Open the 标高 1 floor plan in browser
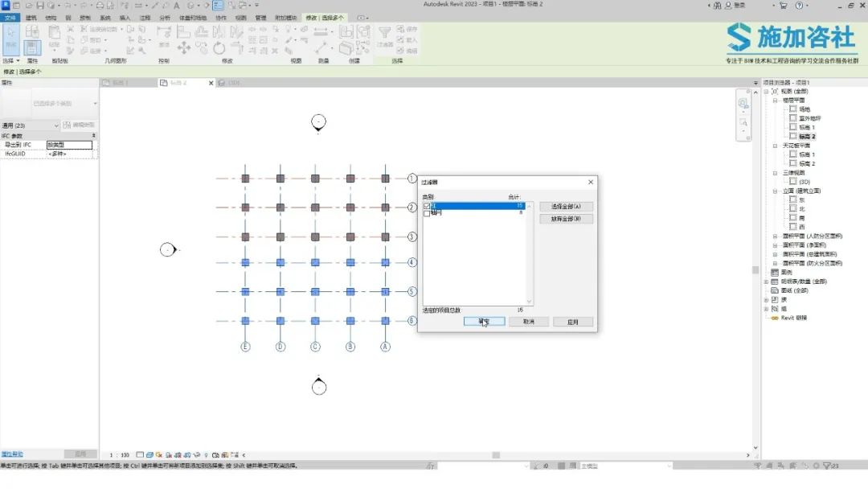The image size is (868, 489). [x=807, y=127]
